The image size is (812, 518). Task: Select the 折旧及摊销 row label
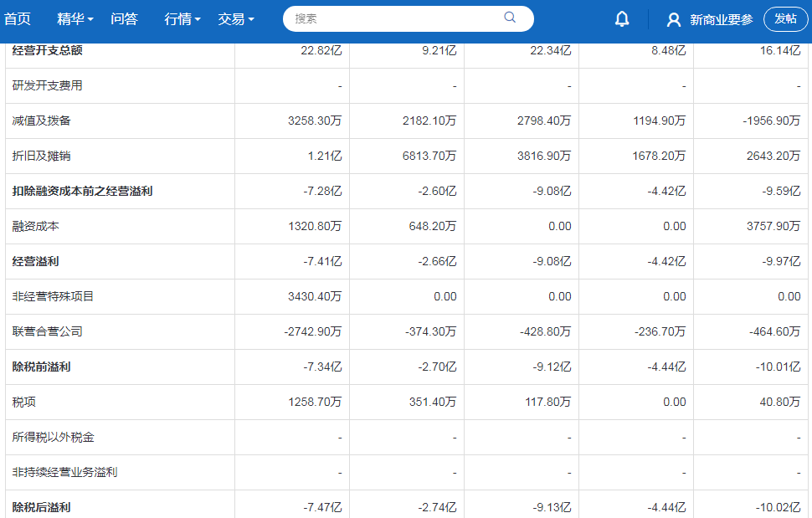42,156
